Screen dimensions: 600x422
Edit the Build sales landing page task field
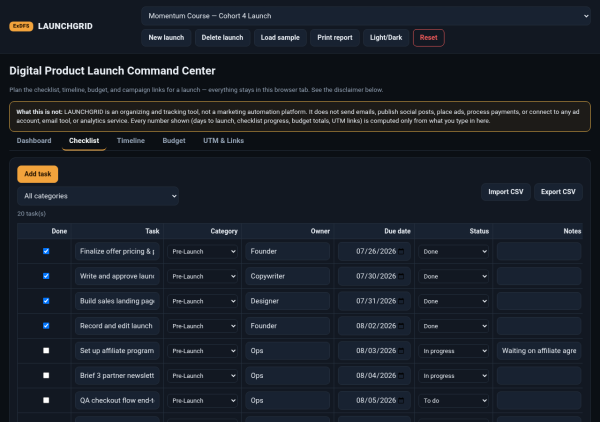point(117,301)
